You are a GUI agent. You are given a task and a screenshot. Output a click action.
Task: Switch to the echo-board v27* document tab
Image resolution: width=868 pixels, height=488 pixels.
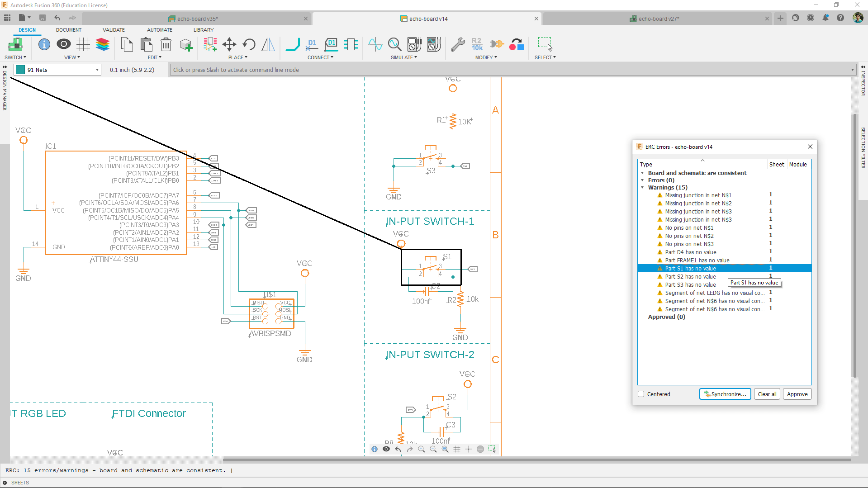[658, 19]
